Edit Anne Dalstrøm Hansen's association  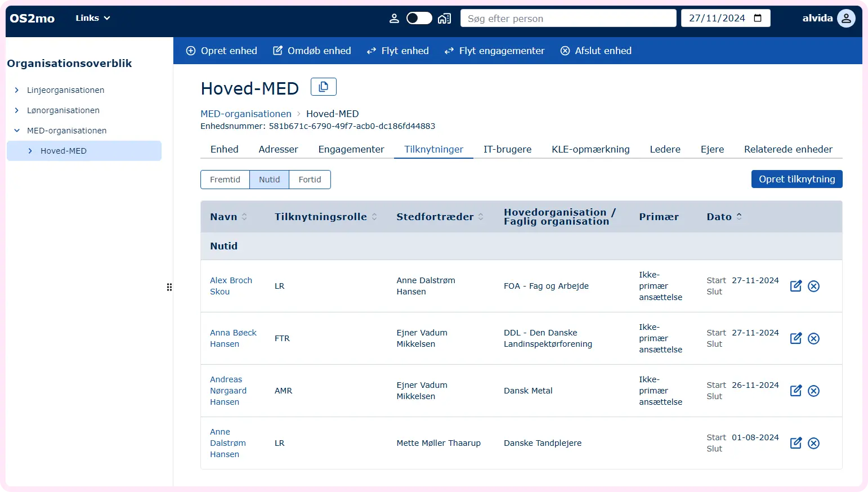796,443
